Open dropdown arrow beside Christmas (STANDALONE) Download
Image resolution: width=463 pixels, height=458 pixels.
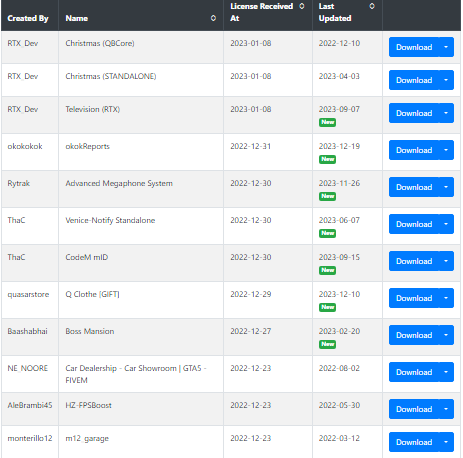pyautogui.click(x=446, y=80)
